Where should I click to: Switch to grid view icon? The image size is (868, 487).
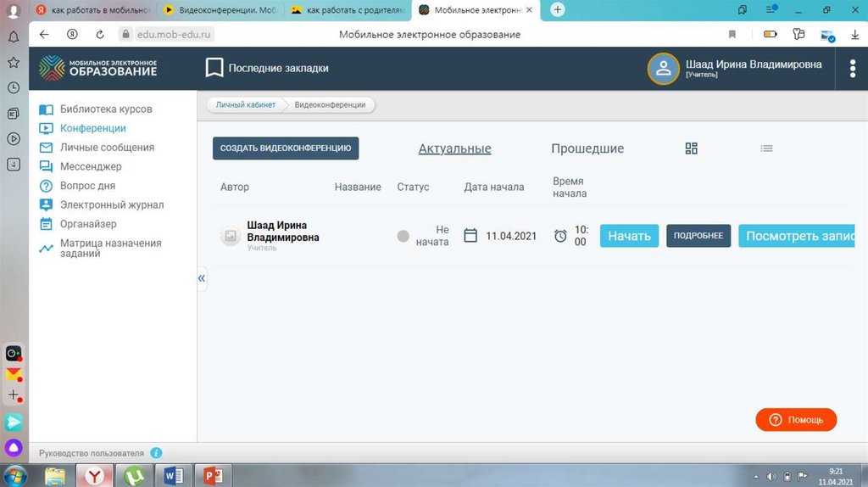coord(691,148)
